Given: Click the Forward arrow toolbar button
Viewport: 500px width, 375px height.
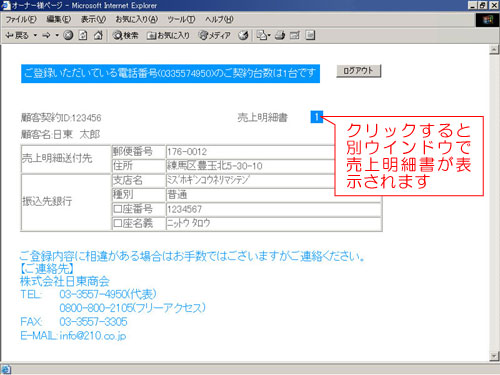Looking at the screenshot, I should [x=46, y=35].
